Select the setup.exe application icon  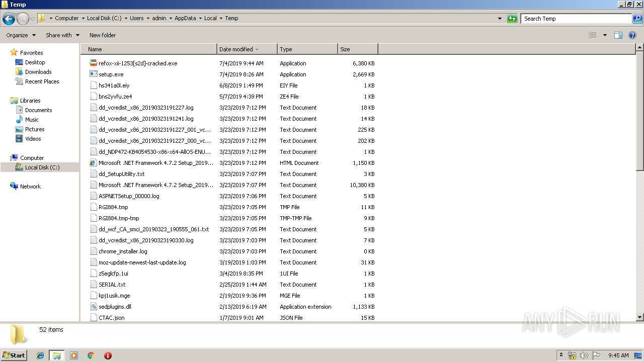[x=93, y=74]
